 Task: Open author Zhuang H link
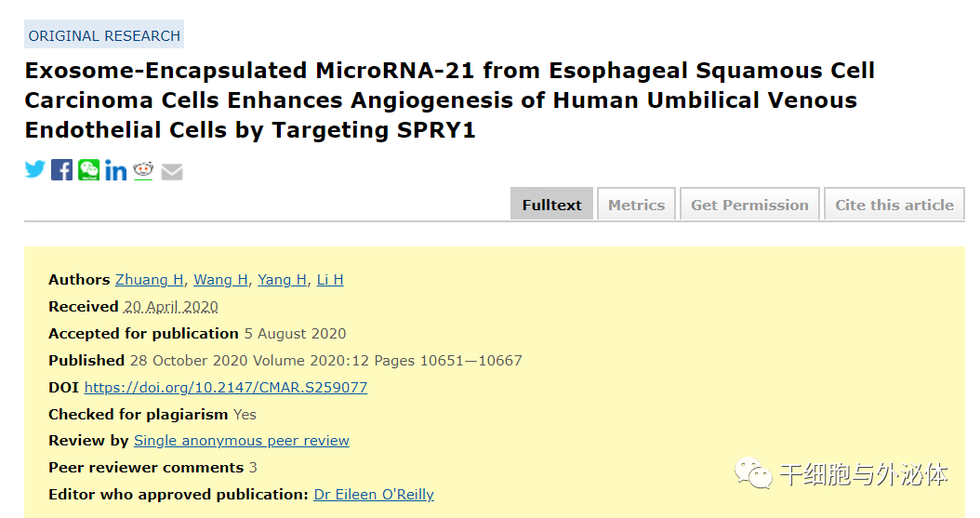tap(150, 279)
